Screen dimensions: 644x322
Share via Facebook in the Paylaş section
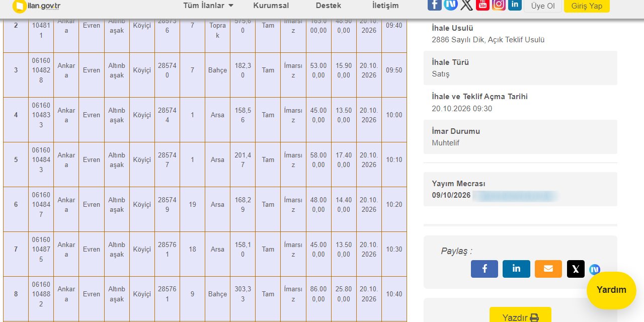[485, 269]
